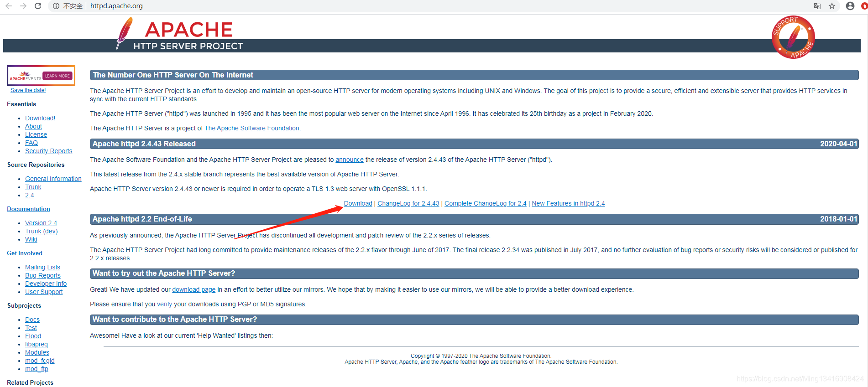Screen dimensions: 868x387
Task: Click the 2018-01-01 date text
Action: [839, 219]
